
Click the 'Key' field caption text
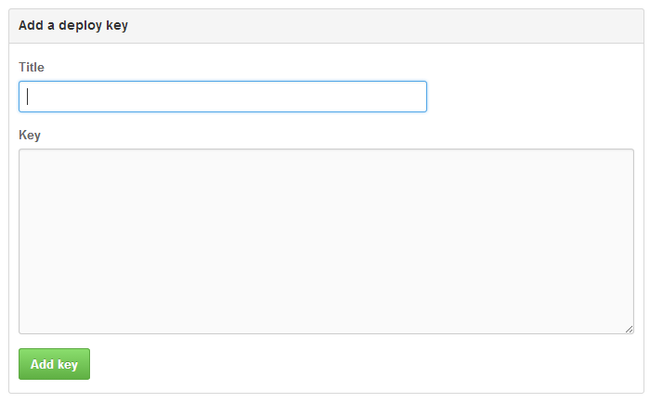pos(29,135)
